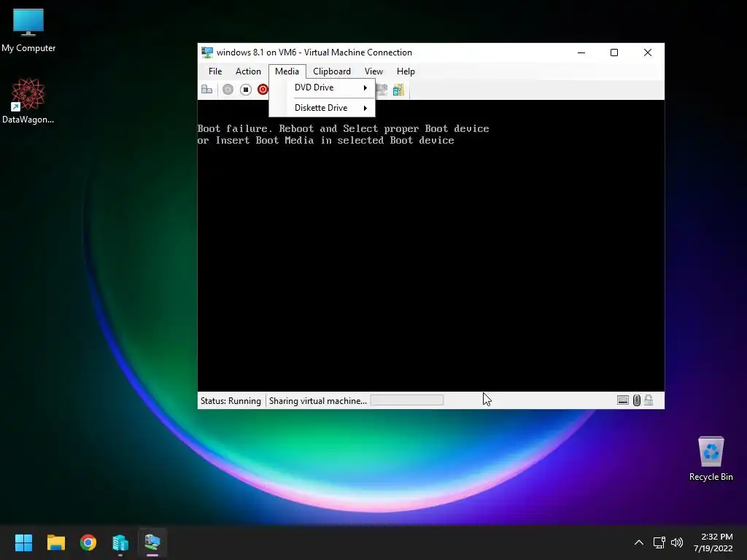Click the red Shut Down icon
Image resolution: width=747 pixels, height=560 pixels.
point(263,90)
